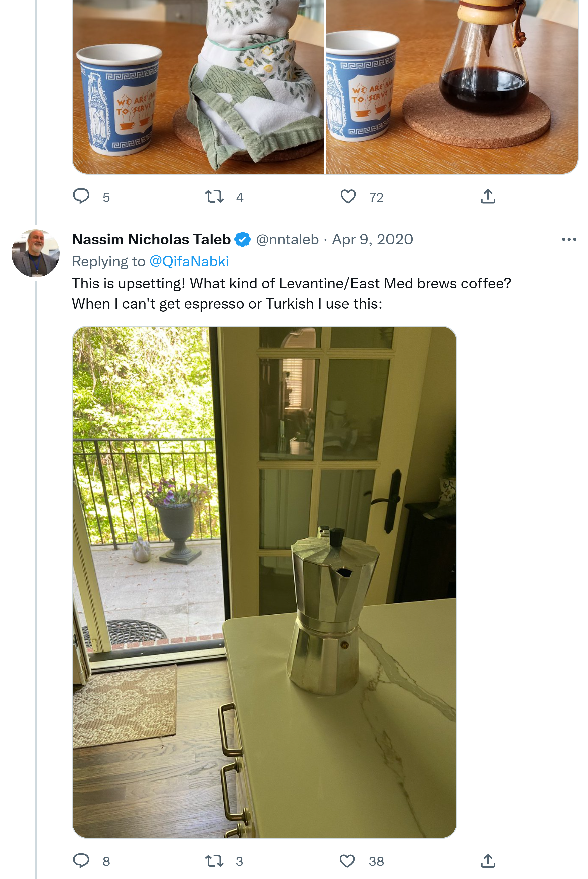Image resolution: width=588 pixels, height=879 pixels.
Task: Enlarge the moka pot photo
Action: (x=264, y=581)
